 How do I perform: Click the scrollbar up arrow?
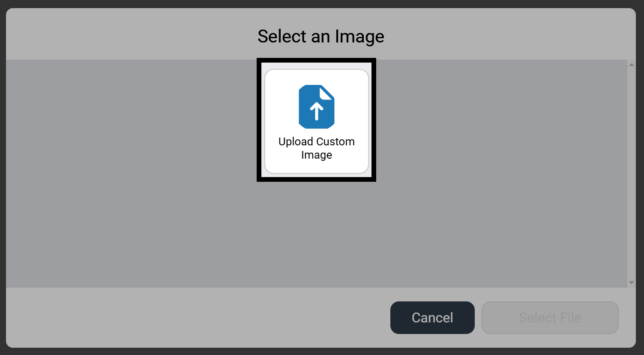pyautogui.click(x=631, y=64)
